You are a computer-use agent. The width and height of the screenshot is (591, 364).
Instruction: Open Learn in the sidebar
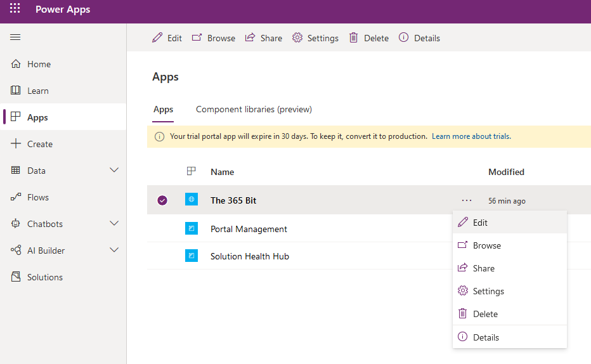tap(63, 91)
